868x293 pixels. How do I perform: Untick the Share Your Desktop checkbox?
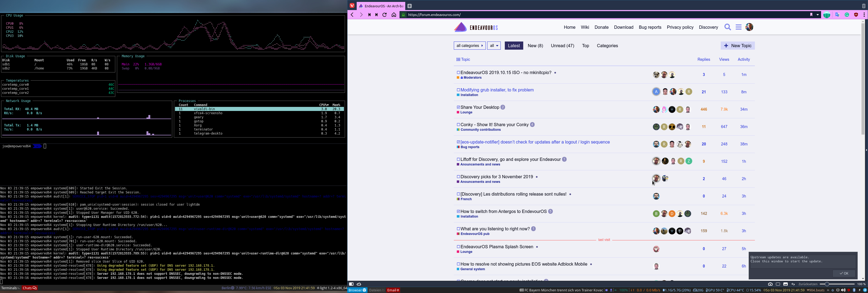coord(458,107)
